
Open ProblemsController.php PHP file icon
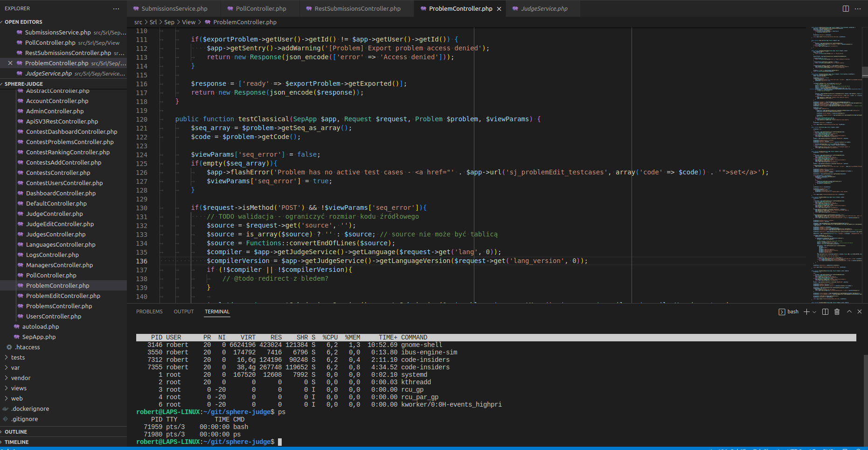tap(20, 306)
